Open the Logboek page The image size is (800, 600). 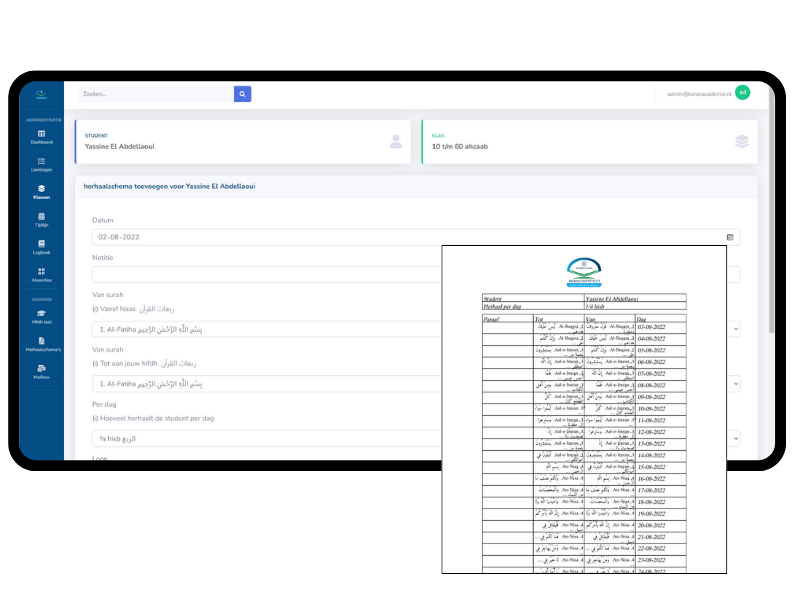(x=41, y=247)
